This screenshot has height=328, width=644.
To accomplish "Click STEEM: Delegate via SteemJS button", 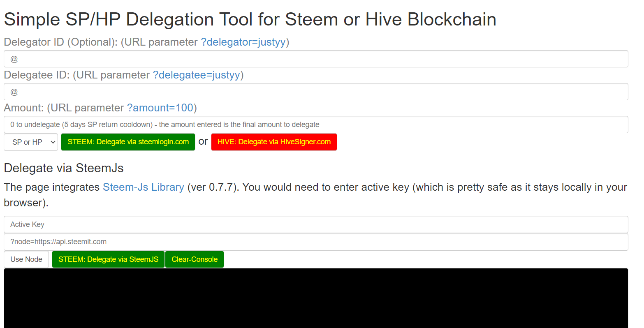I will coord(108,259).
